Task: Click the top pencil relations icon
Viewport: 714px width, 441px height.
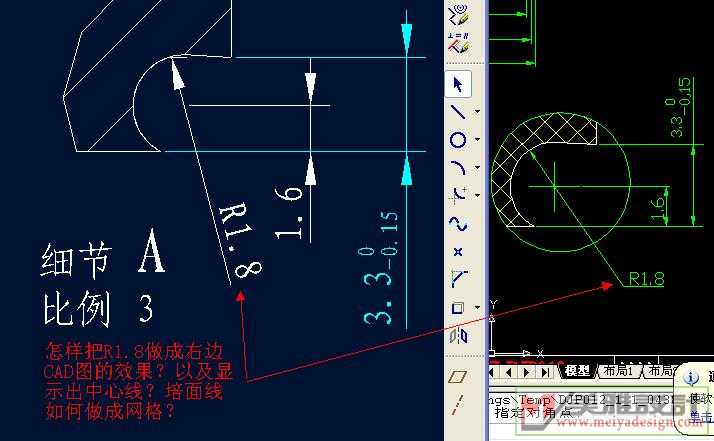Action: pos(459,15)
